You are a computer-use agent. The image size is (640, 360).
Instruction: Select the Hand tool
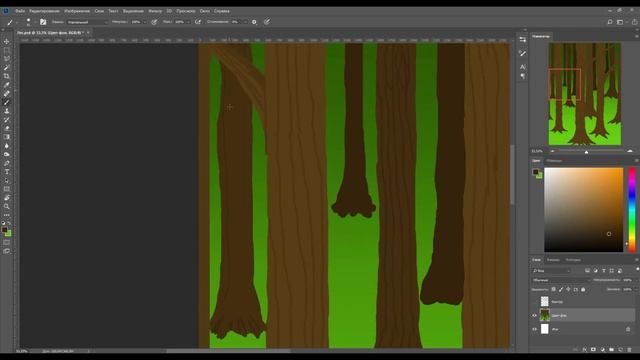(7, 198)
